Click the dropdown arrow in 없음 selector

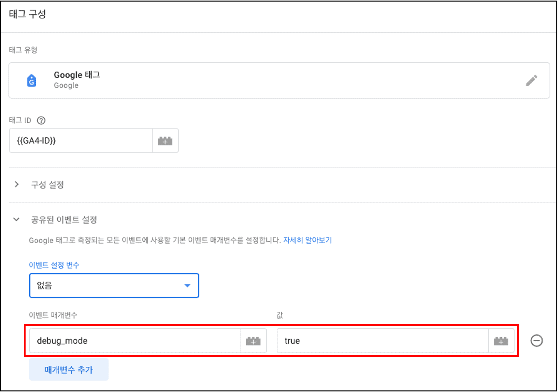pyautogui.click(x=187, y=286)
